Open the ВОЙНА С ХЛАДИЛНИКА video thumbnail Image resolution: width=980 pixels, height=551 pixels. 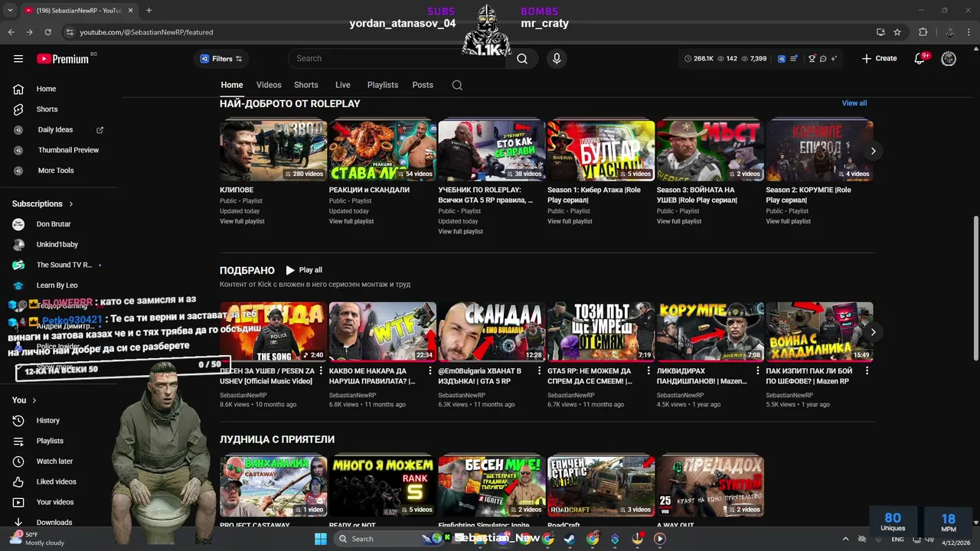[x=819, y=331]
